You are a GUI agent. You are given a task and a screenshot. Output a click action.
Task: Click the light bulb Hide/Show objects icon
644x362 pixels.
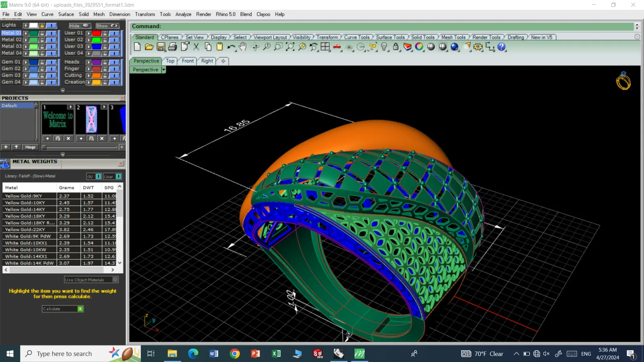pos(384,47)
